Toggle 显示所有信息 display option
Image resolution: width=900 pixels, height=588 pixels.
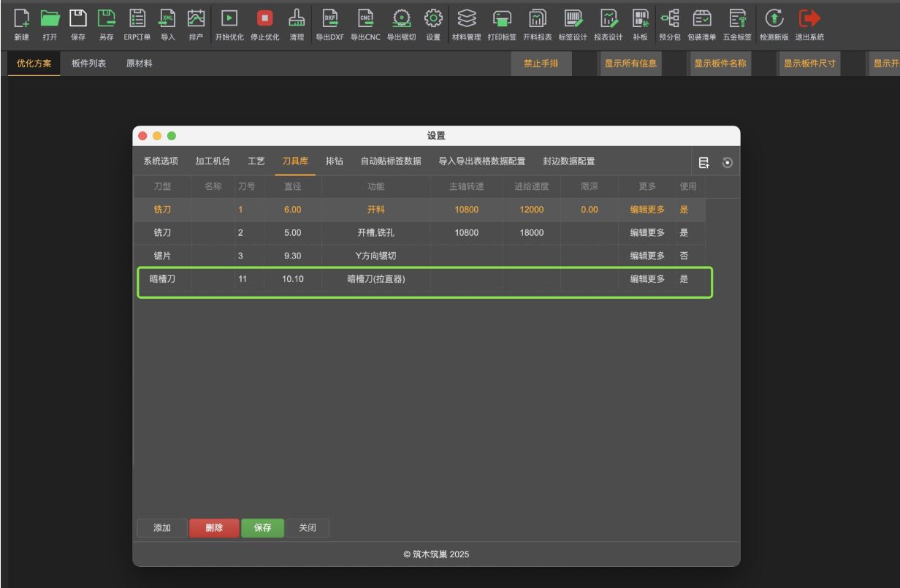click(x=630, y=64)
